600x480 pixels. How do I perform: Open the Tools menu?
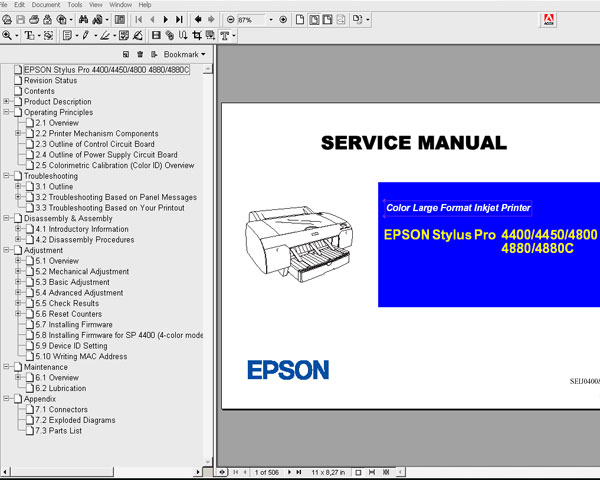[x=75, y=5]
